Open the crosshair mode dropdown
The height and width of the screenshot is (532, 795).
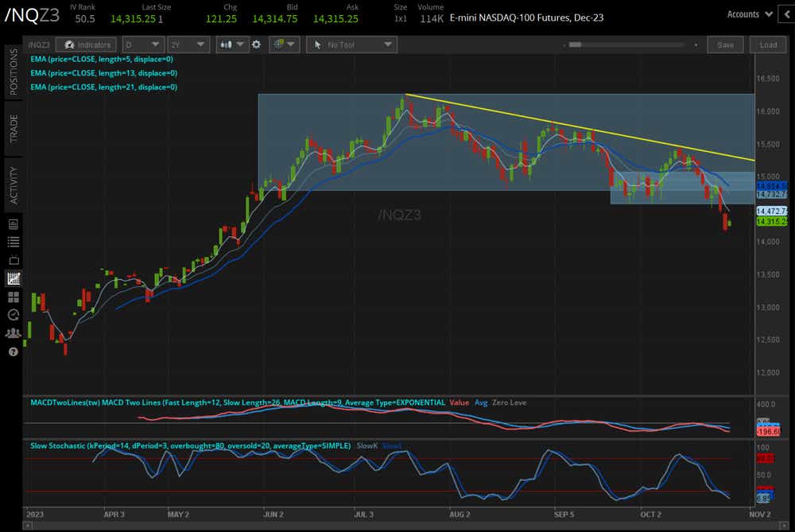(284, 45)
